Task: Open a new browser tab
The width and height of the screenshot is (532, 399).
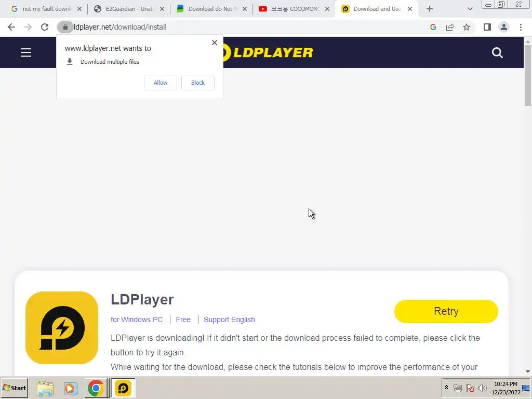Action: (x=430, y=9)
